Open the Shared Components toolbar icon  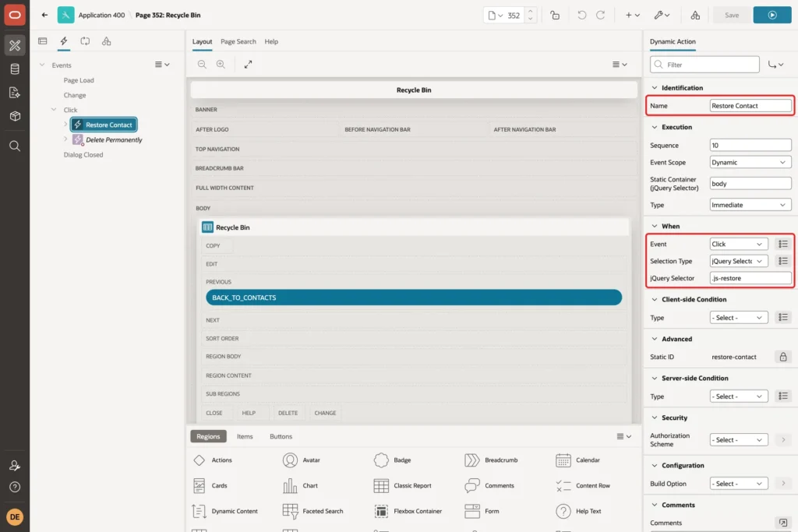(695, 15)
